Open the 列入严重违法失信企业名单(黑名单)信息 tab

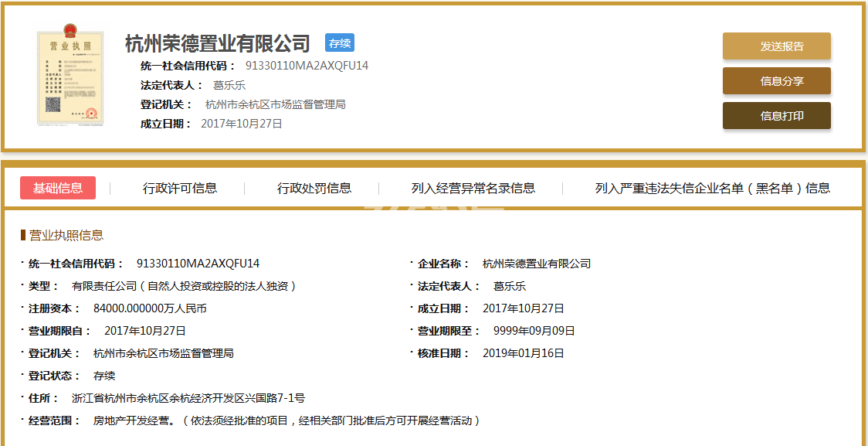pyautogui.click(x=713, y=188)
